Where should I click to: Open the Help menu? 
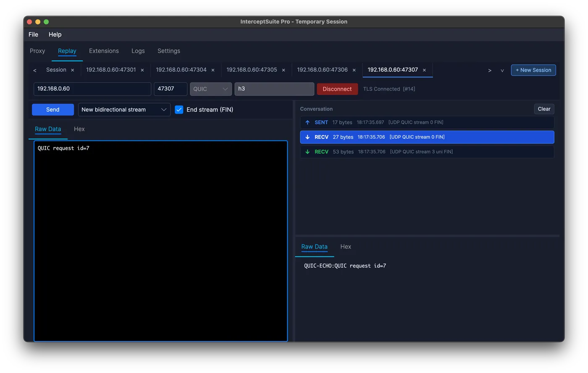(x=55, y=34)
